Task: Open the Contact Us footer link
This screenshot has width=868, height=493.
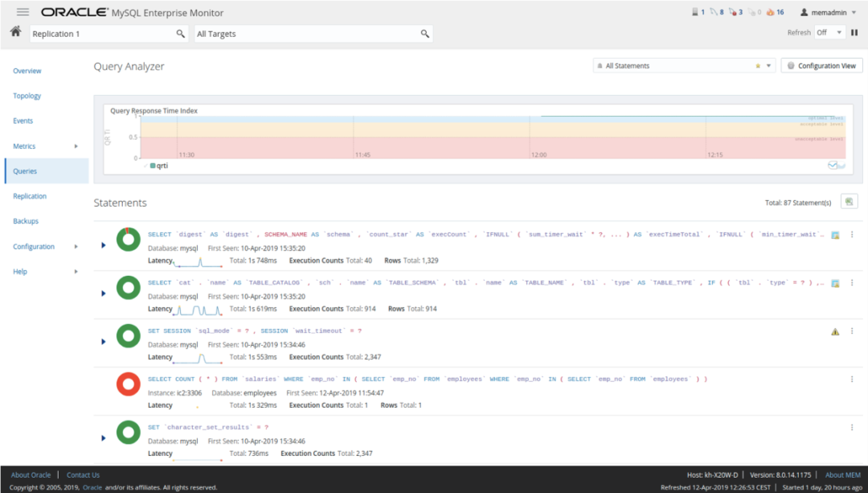Action: (x=83, y=475)
